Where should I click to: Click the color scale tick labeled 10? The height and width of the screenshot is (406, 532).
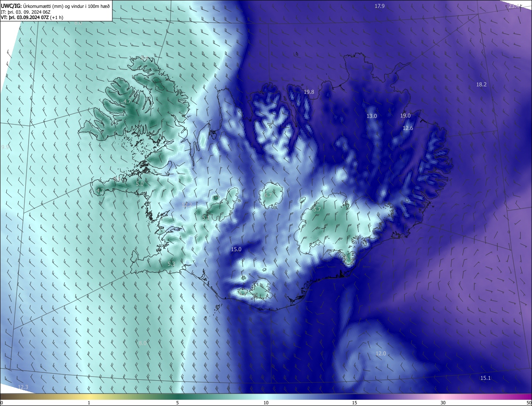[x=266, y=403]
